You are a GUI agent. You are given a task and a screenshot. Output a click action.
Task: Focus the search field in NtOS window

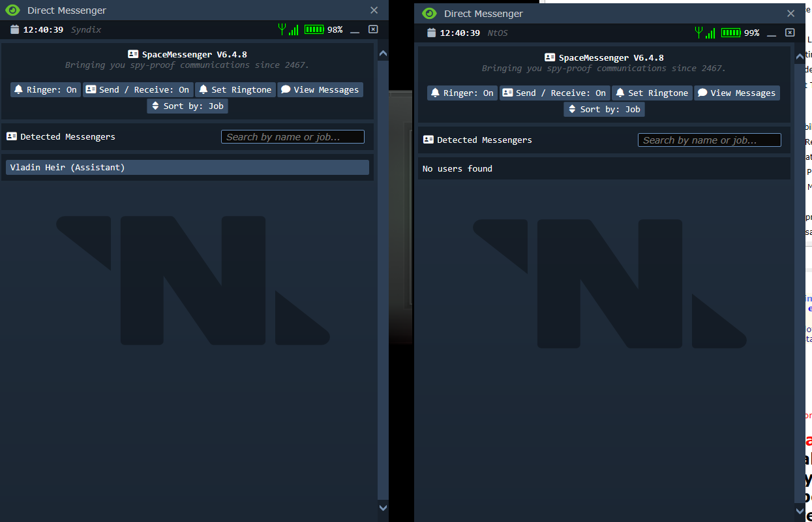click(x=710, y=140)
